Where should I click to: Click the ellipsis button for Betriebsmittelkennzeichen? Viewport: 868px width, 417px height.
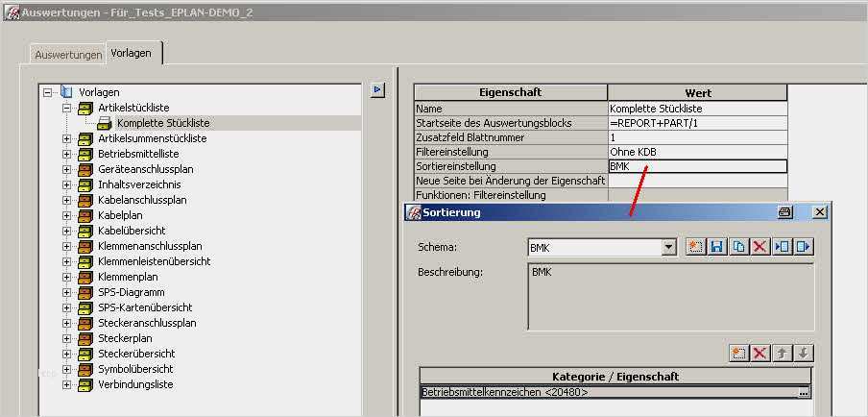tap(804, 392)
